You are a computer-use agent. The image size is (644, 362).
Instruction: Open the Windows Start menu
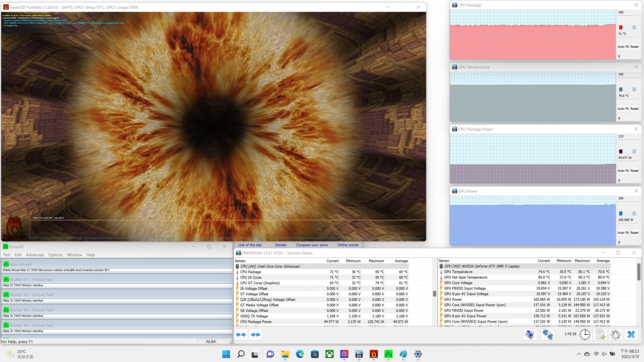click(x=226, y=354)
